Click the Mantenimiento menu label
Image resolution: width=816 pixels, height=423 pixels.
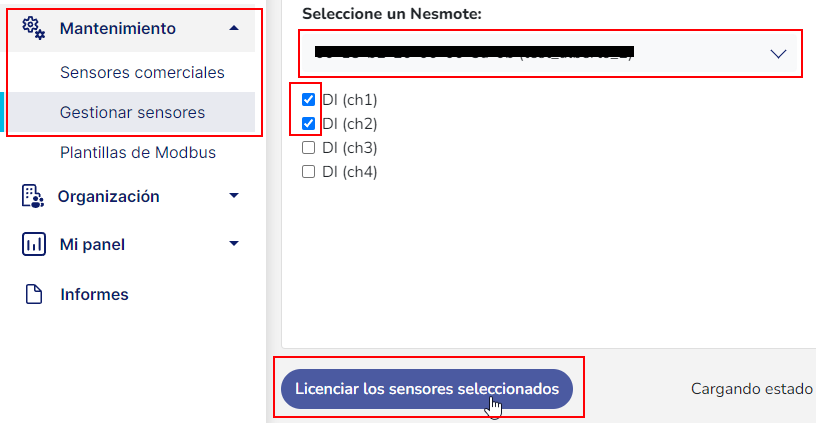click(x=117, y=28)
